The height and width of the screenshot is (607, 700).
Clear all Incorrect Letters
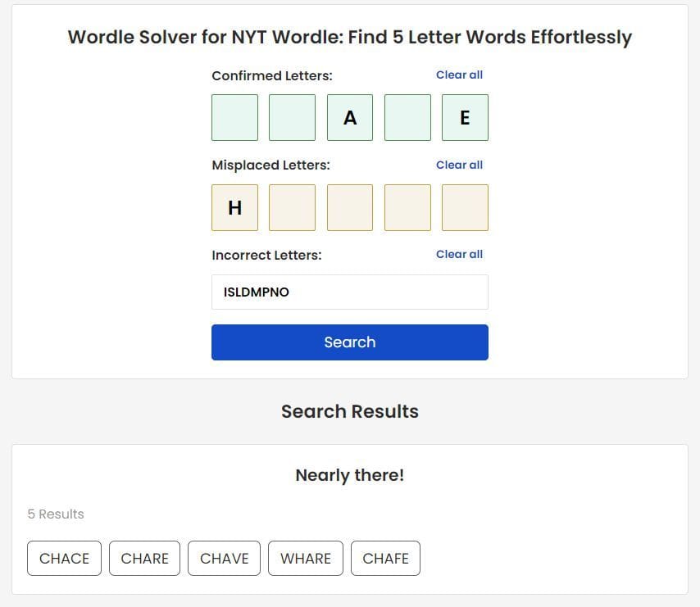460,254
